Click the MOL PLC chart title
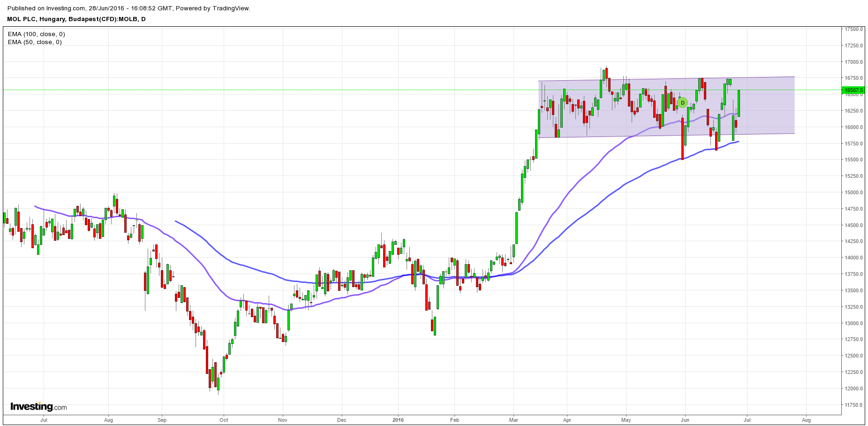The width and height of the screenshot is (868, 426). click(x=76, y=19)
